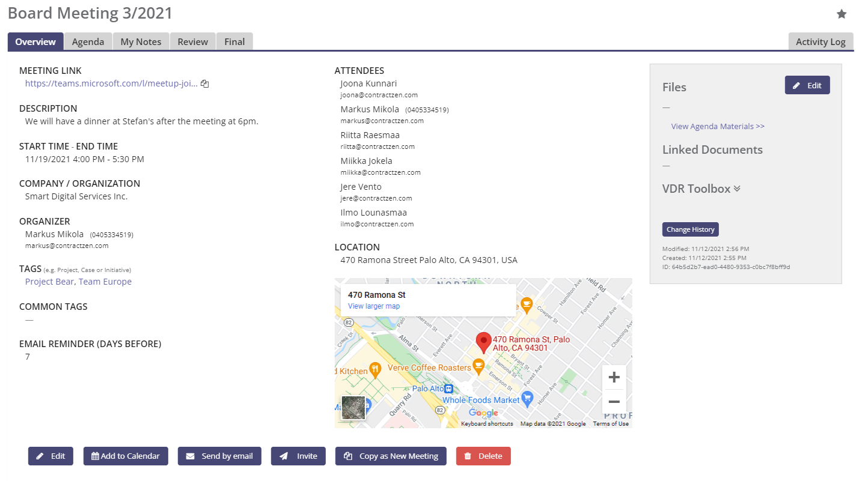Duplicate meeting with Copy as New Meeting

click(x=391, y=456)
